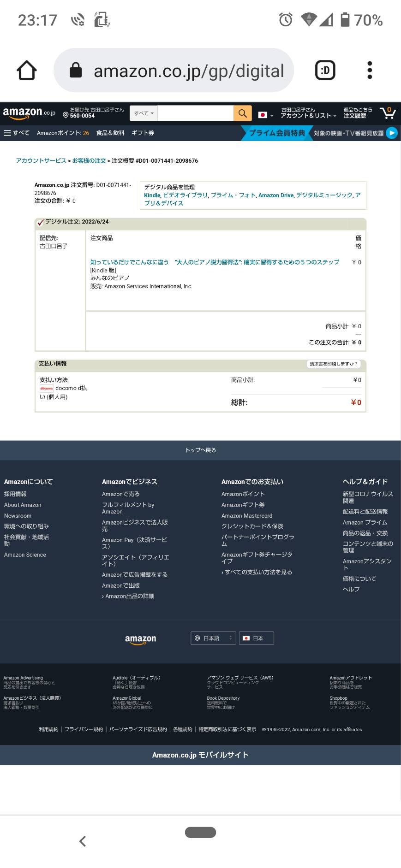
Task: Open 商品の返品・交換 link
Action: (x=365, y=533)
